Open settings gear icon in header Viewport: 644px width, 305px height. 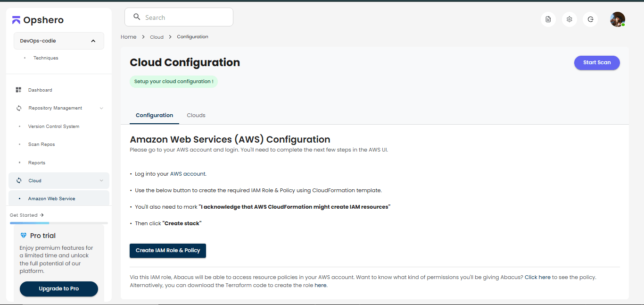570,19
